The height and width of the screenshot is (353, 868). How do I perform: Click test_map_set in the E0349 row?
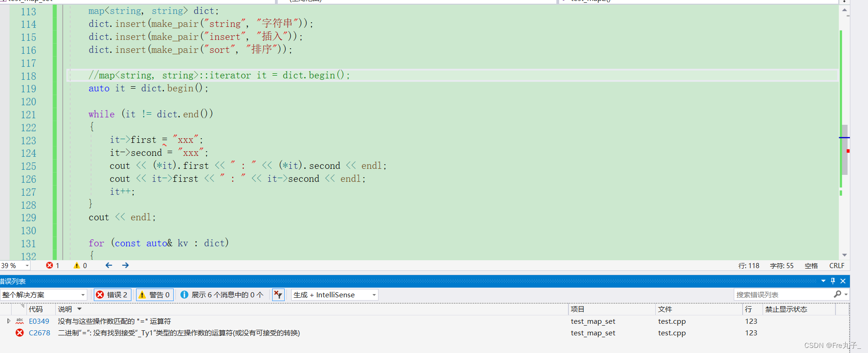pyautogui.click(x=593, y=321)
